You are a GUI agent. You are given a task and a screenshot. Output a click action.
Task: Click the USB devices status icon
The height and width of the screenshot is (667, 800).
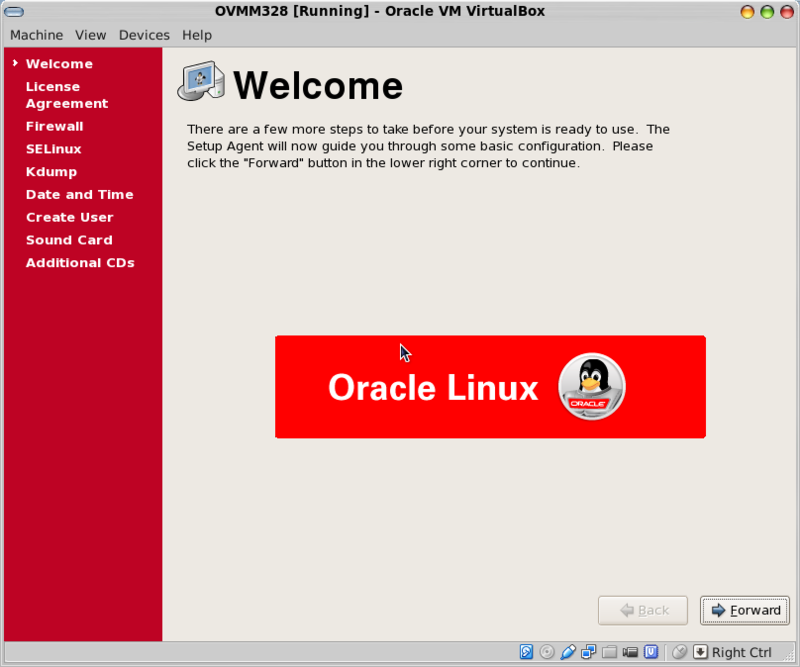click(568, 652)
